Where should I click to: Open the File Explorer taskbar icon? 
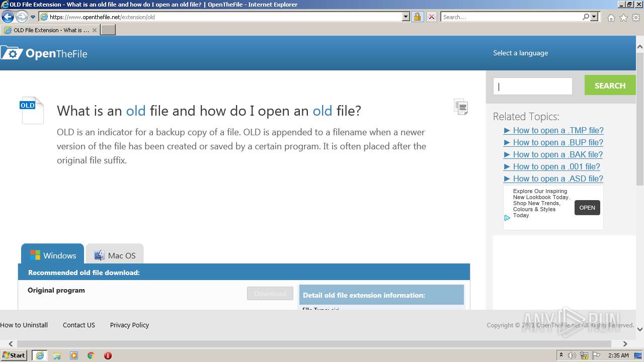coord(57,355)
